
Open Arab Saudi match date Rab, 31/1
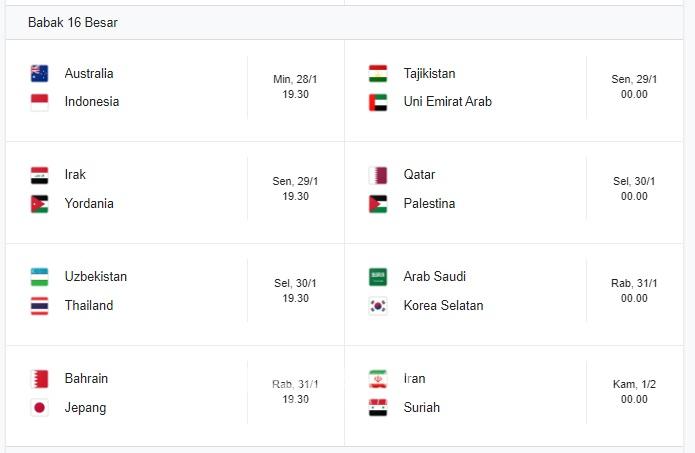(634, 283)
